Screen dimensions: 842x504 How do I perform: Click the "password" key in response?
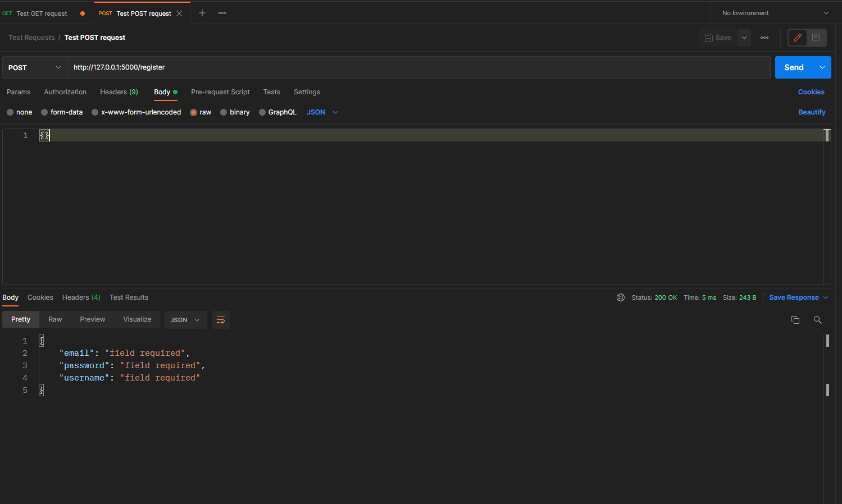pos(84,365)
